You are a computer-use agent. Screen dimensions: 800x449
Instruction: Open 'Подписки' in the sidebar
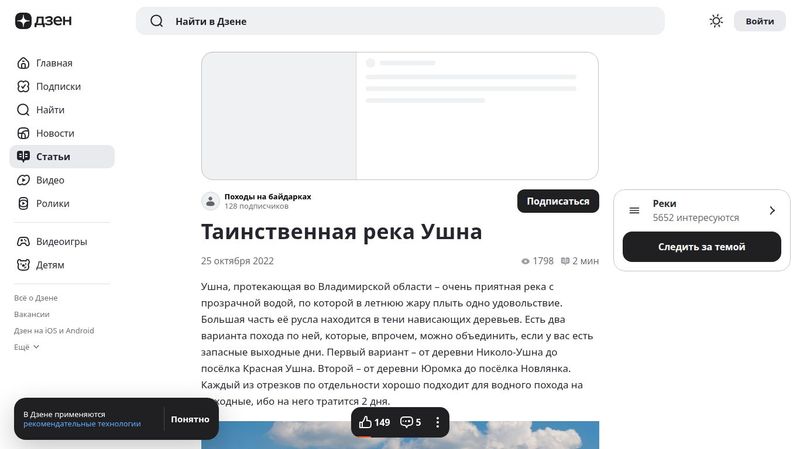point(58,86)
